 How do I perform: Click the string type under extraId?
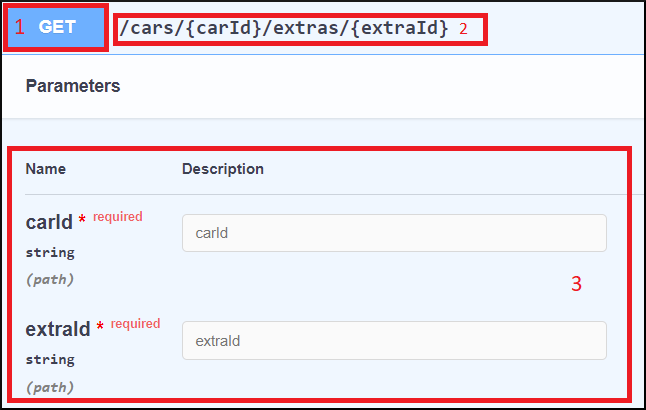point(50,360)
